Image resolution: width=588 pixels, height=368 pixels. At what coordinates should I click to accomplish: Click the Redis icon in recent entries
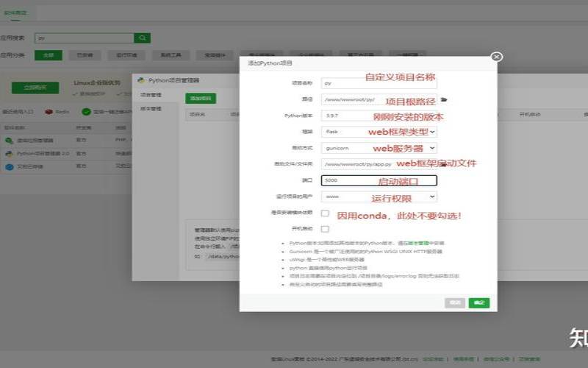pos(49,112)
